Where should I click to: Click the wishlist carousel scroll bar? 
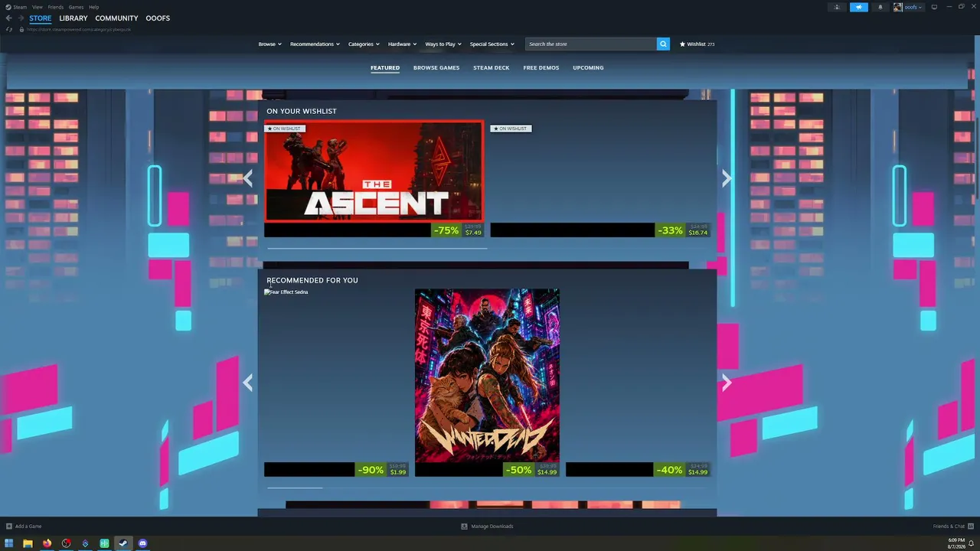pyautogui.click(x=376, y=248)
